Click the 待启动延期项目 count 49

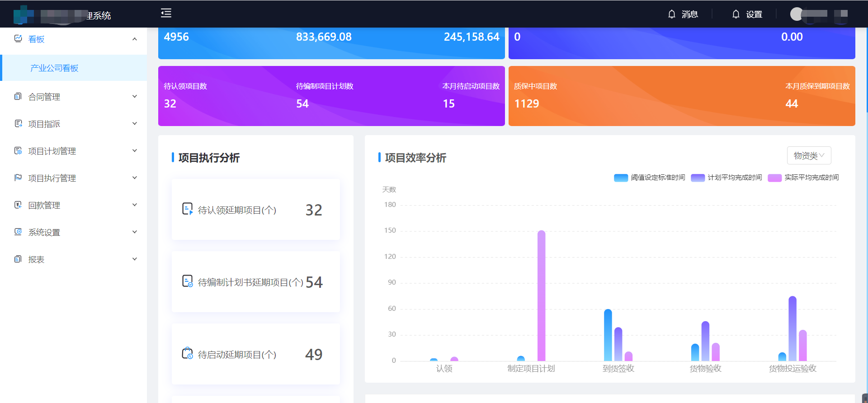(x=314, y=354)
